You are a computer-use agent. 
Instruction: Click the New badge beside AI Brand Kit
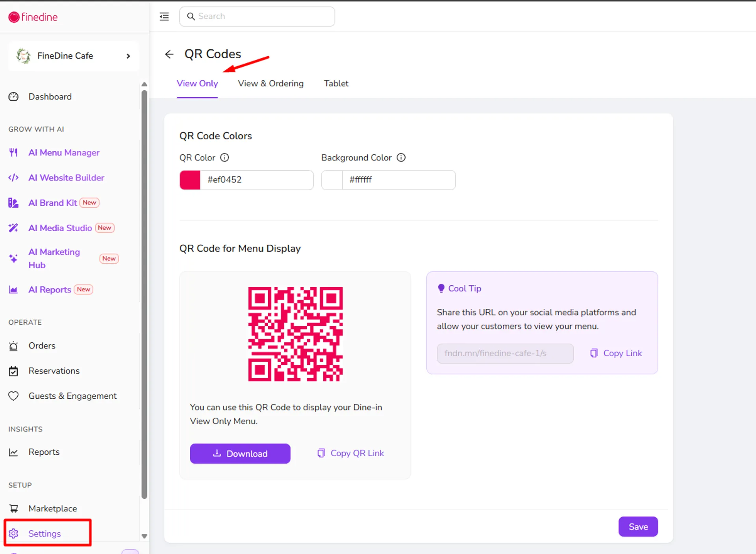click(89, 203)
